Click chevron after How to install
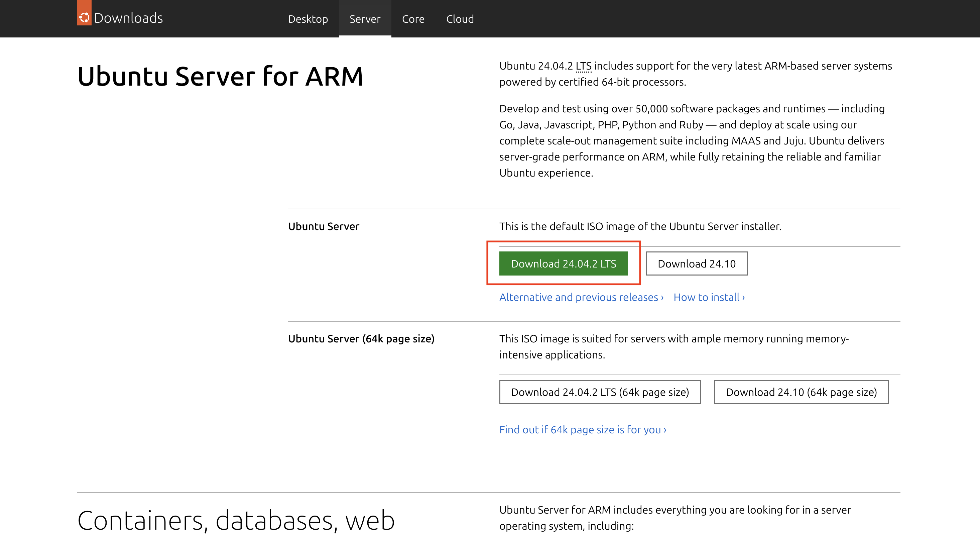The width and height of the screenshot is (980, 535). point(743,298)
